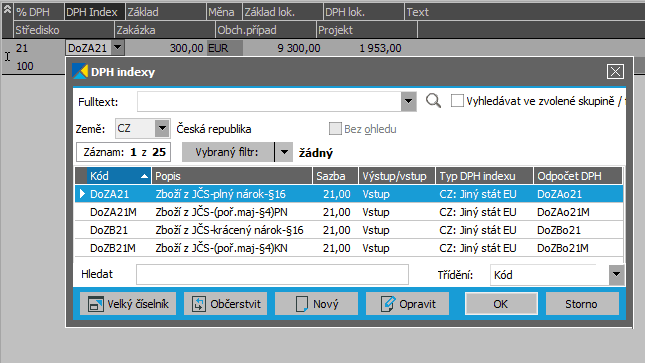Click the % DPH header in background grid

point(39,12)
